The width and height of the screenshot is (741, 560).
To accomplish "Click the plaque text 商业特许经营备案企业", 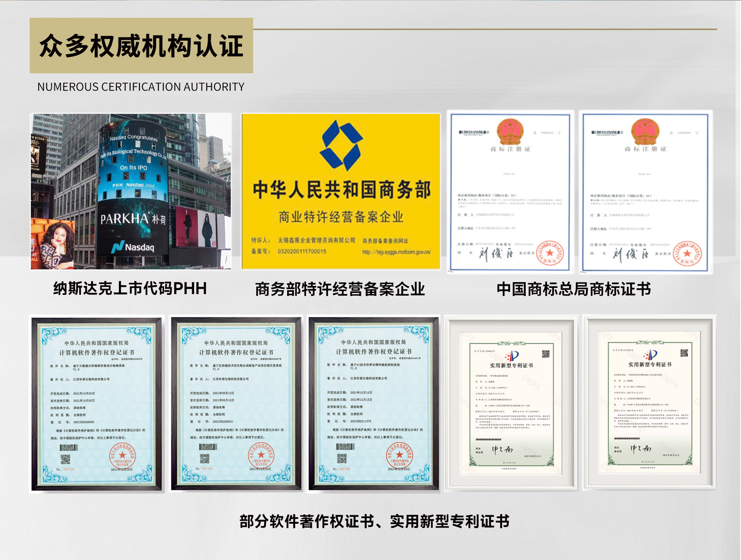I will click(x=341, y=217).
